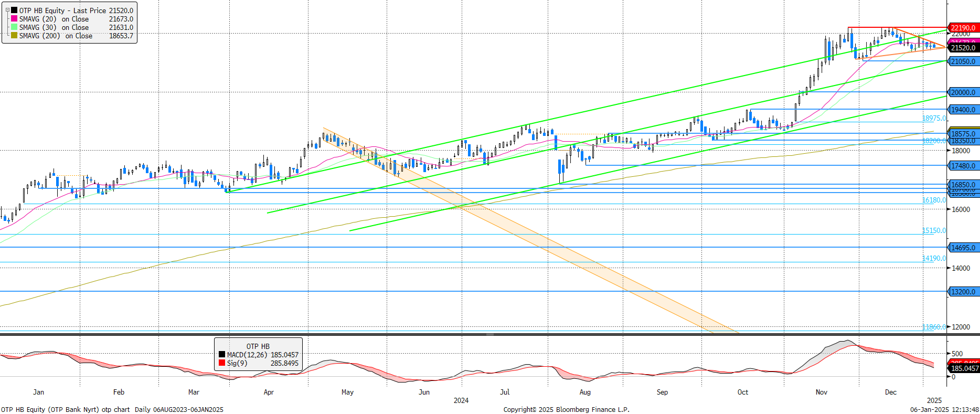Click the legend value 21673.0
The height and width of the screenshot is (414, 980).
[x=121, y=19]
